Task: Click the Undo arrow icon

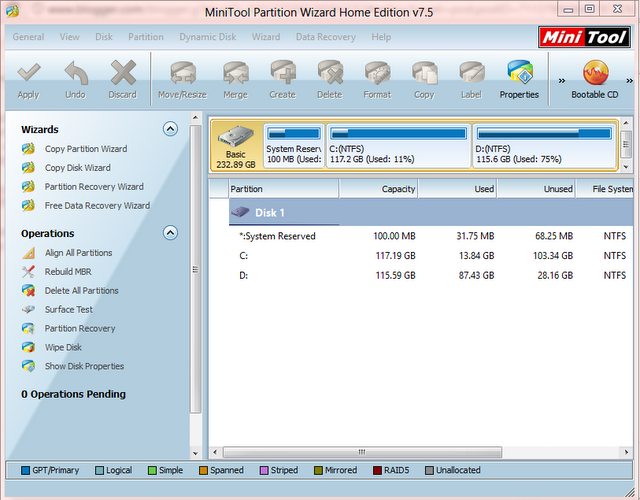Action: point(76,73)
